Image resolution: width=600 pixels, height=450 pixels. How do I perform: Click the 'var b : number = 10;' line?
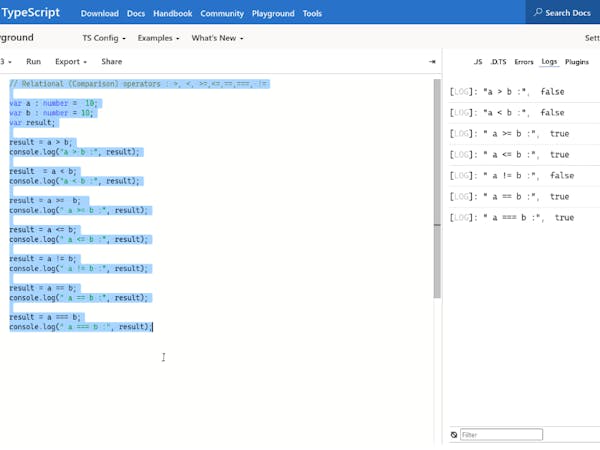51,113
